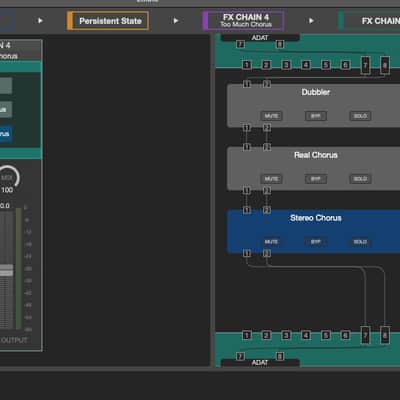Image resolution: width=400 pixels, height=400 pixels.
Task: Click arrow between Persistent State and FX CHAIN 4
Action: (176, 21)
